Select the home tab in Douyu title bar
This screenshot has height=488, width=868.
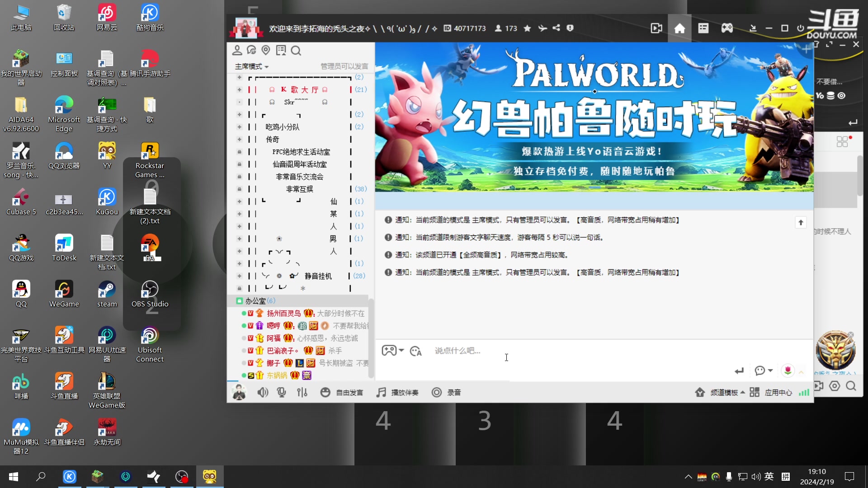(x=679, y=28)
